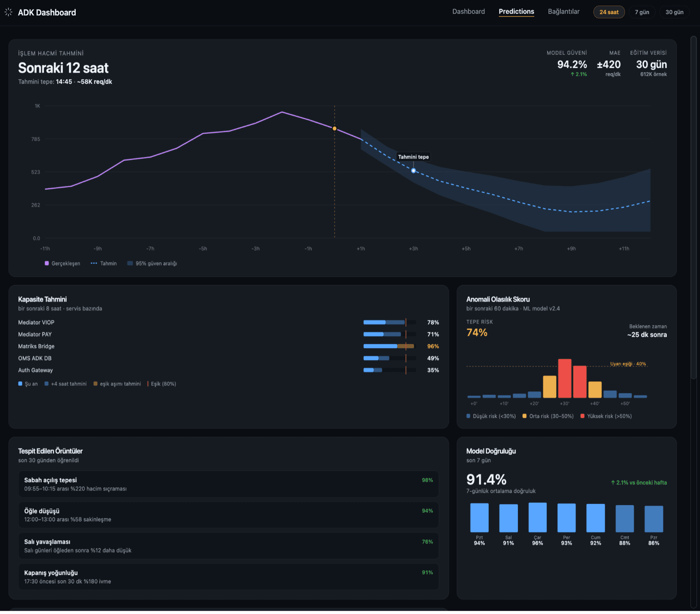Click the Orta risk legend swatch
This screenshot has height=614, width=700.
(524, 416)
